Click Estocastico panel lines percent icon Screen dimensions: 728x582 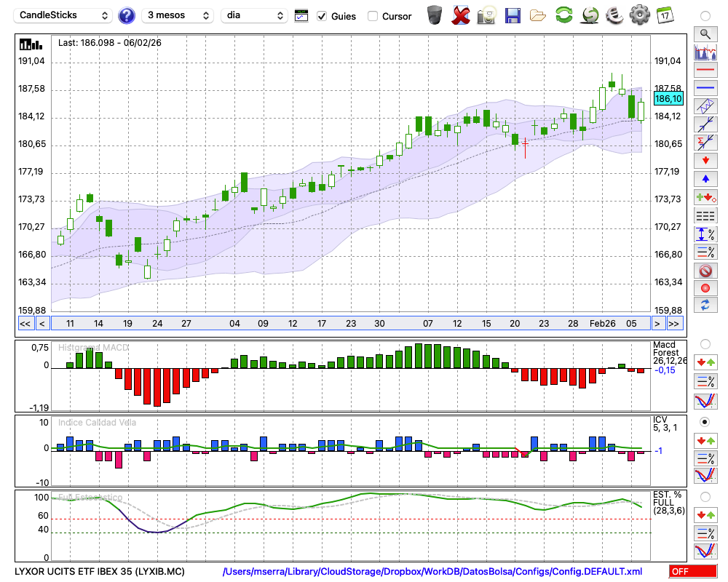[705, 533]
